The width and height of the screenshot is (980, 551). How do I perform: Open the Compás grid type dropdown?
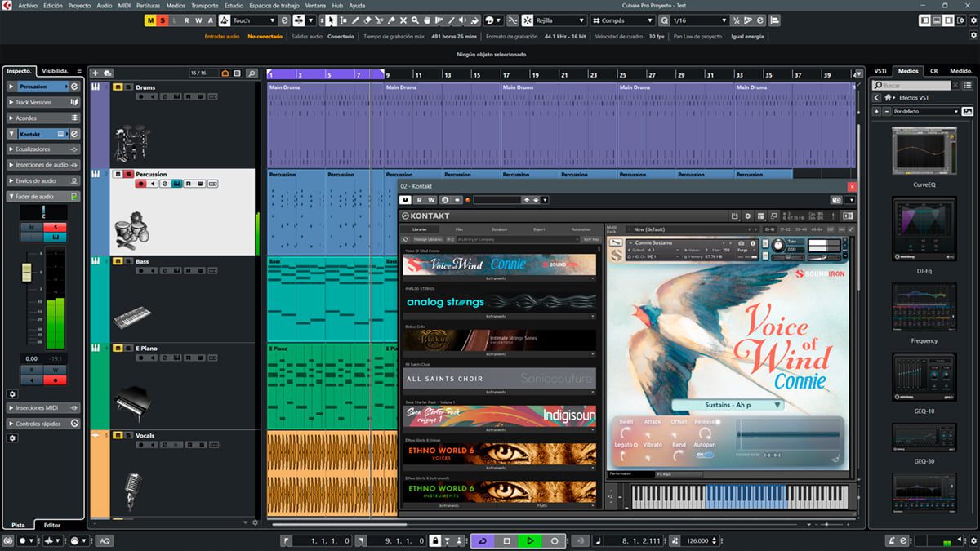coord(622,20)
